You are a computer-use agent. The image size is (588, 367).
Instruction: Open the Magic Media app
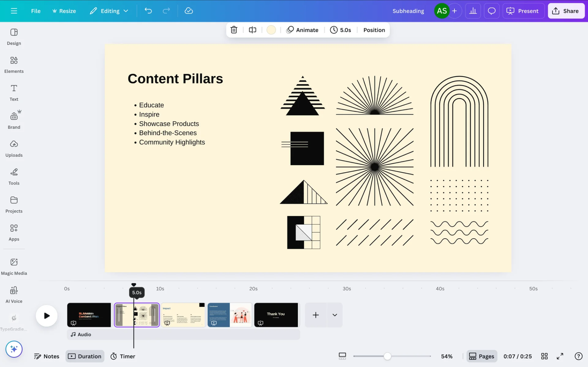tap(14, 267)
